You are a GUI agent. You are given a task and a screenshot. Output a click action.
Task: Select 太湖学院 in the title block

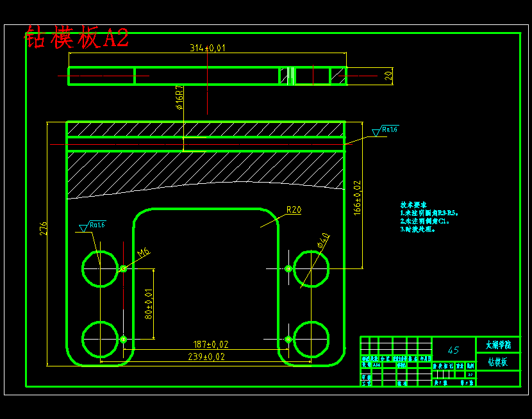[x=498, y=345]
